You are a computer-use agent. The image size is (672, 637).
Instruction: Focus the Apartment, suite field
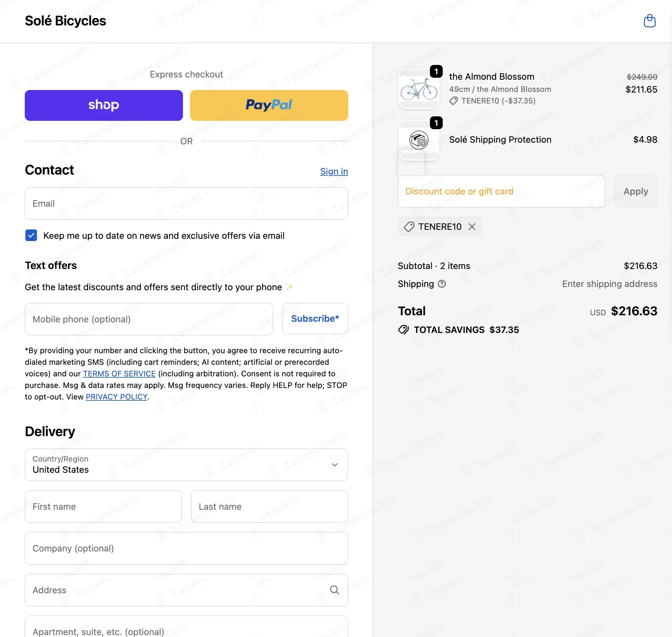click(186, 627)
